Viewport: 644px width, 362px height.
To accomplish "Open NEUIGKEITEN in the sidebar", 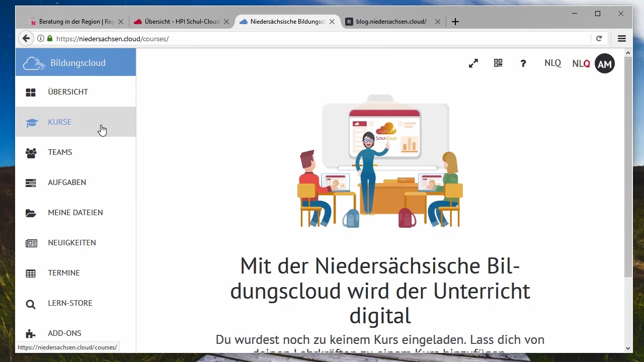I will [75, 242].
